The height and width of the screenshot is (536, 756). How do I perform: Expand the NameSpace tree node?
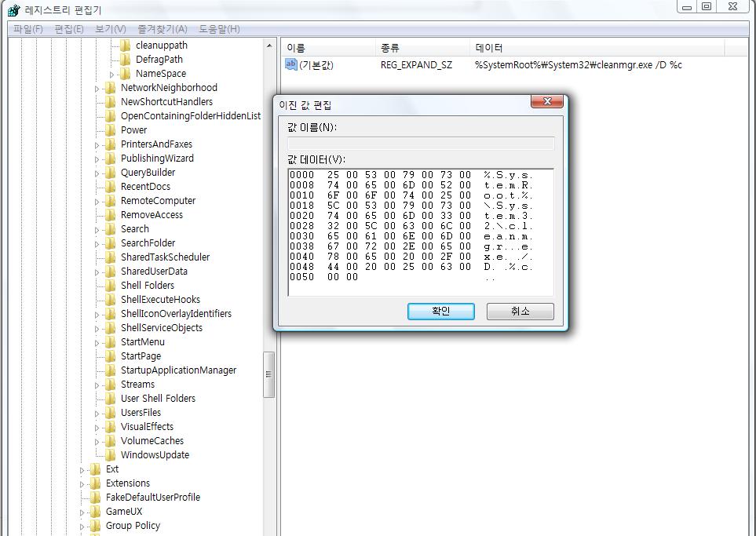pyautogui.click(x=111, y=75)
